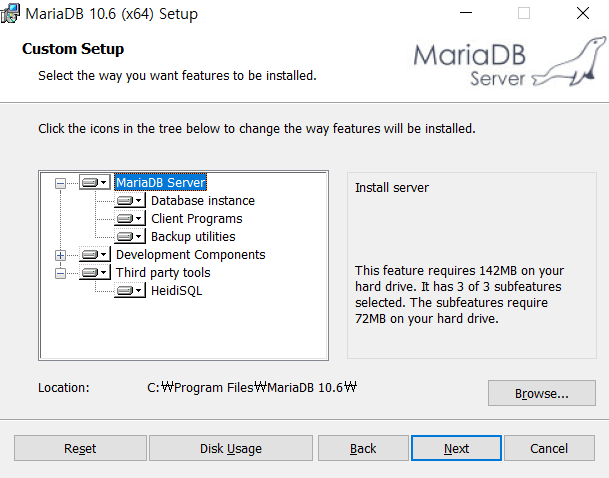This screenshot has height=478, width=609.
Task: Open Third party tools feature dropdown
Action: [x=94, y=273]
